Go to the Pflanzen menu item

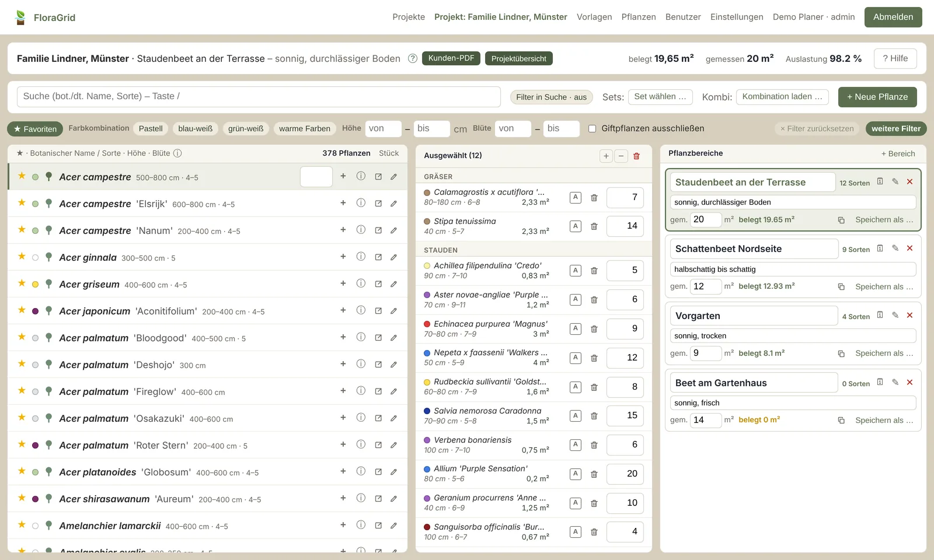[639, 17]
